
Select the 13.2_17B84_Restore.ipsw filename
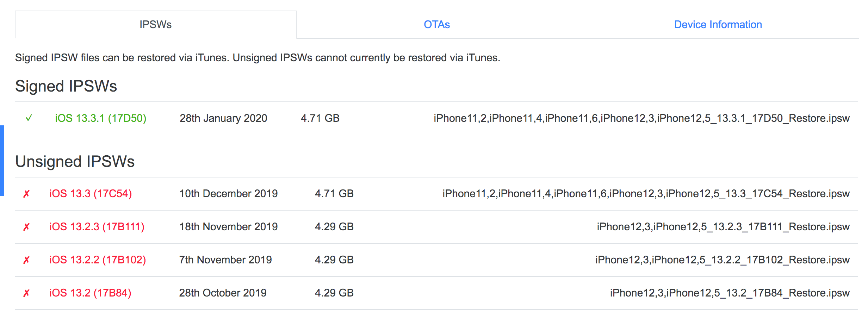(x=730, y=293)
